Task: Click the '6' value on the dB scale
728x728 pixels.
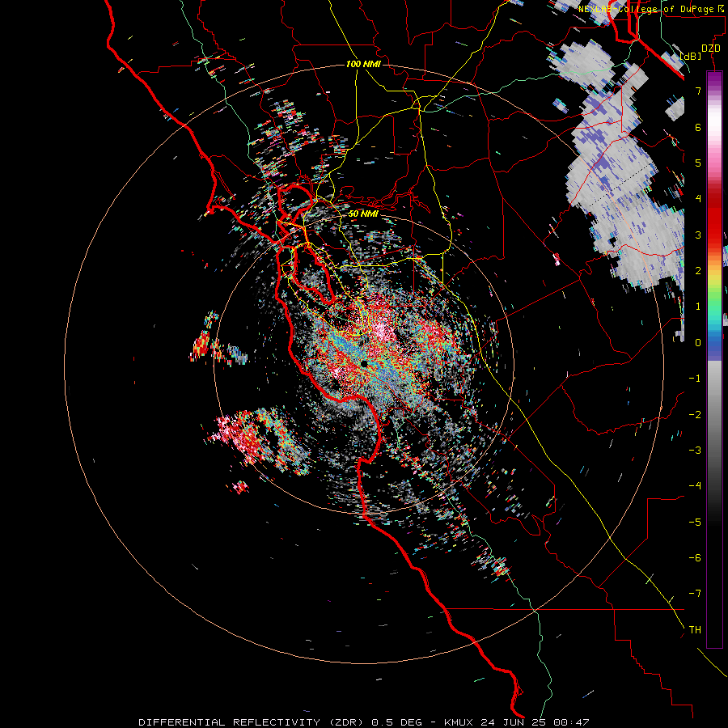Action: pos(698,127)
